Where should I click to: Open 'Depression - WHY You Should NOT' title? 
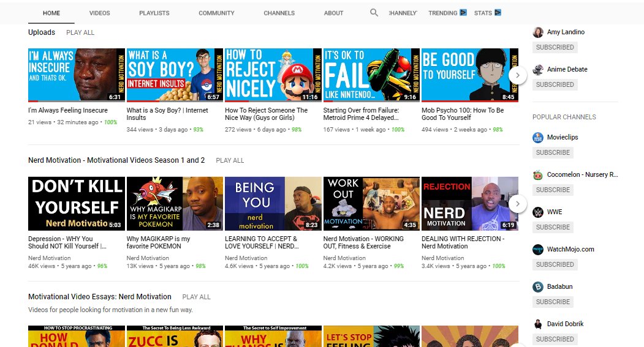point(67,242)
